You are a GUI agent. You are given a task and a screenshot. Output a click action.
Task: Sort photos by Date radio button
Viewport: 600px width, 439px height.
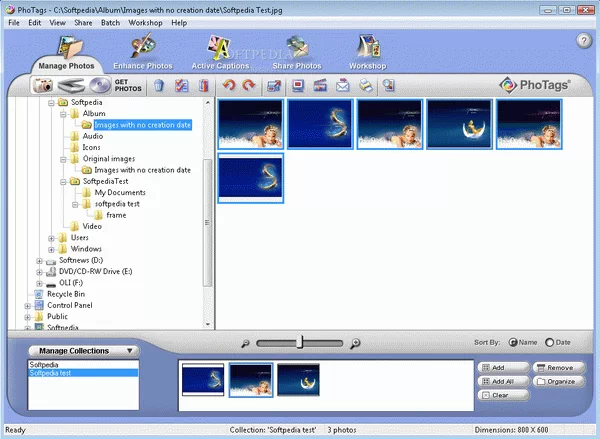(551, 342)
